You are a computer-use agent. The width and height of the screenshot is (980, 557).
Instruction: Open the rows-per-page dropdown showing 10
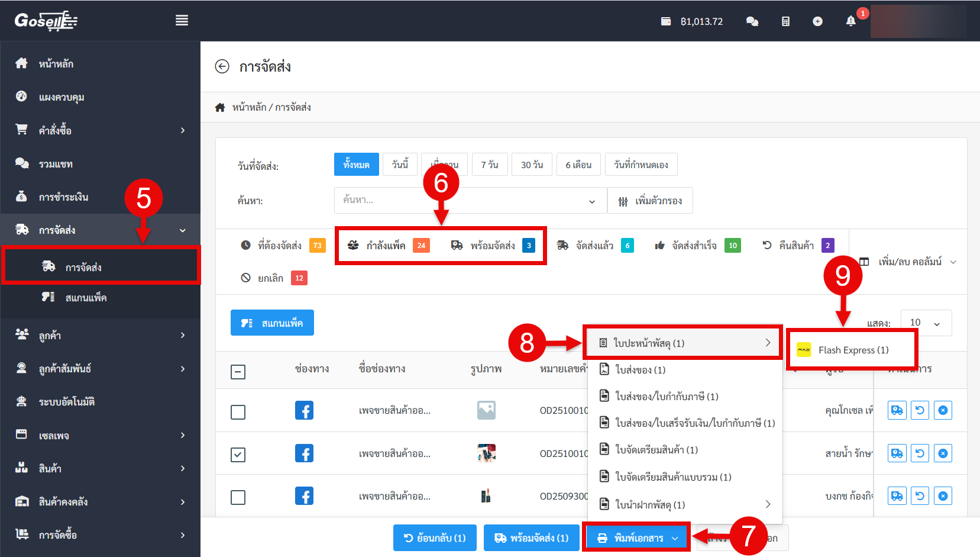click(x=926, y=323)
